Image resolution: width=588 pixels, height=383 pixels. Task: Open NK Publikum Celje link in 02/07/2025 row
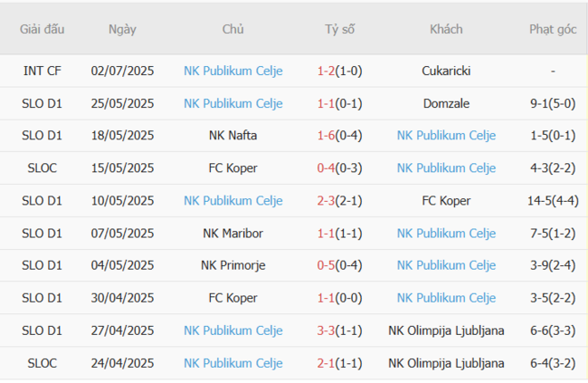click(x=232, y=71)
